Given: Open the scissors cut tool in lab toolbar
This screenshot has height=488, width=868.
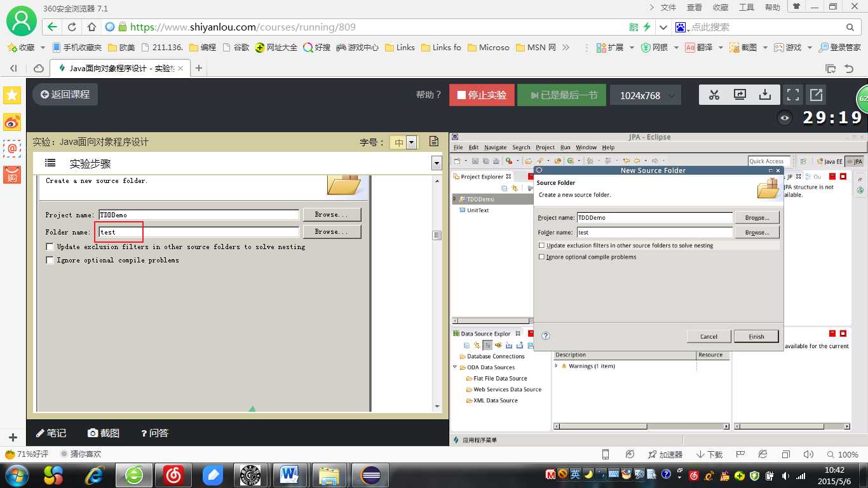Looking at the screenshot, I should 714,95.
